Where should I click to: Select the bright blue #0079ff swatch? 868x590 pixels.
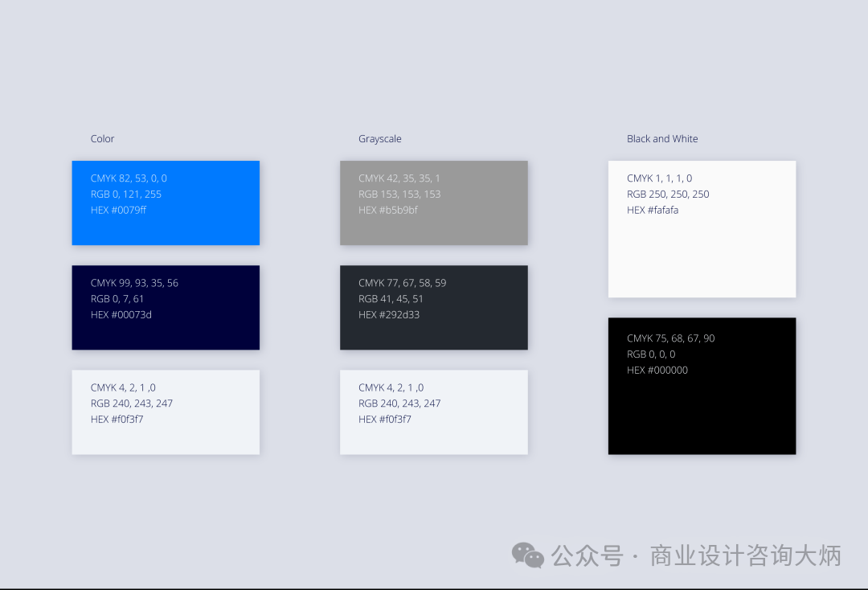166,203
